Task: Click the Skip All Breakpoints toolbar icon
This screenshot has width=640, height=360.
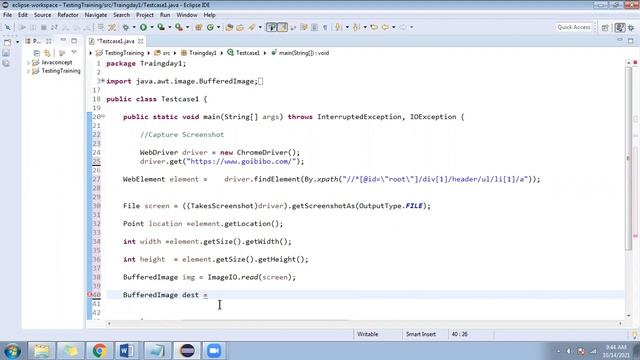Action: tap(7, 27)
